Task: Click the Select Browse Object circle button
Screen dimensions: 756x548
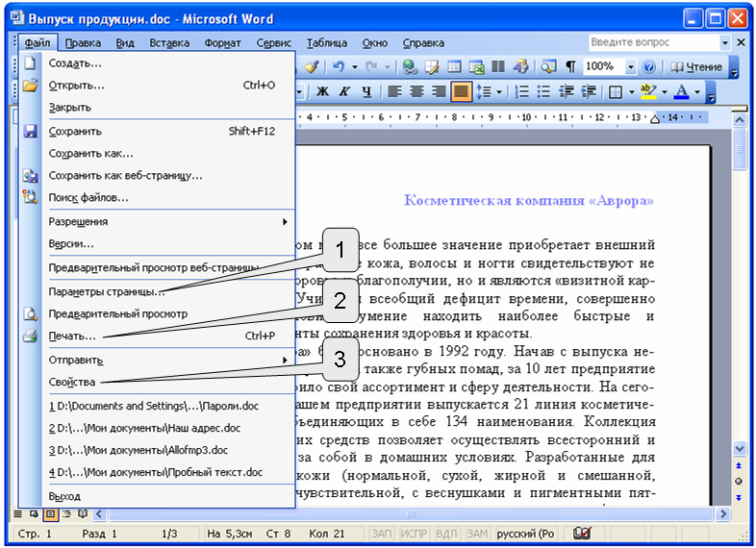Action: (x=739, y=482)
